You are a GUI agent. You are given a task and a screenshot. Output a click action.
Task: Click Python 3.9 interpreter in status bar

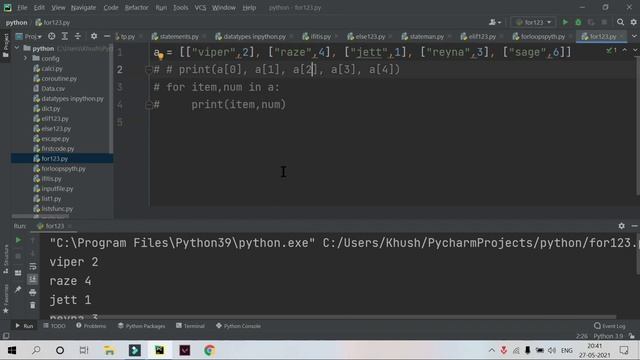(608, 336)
